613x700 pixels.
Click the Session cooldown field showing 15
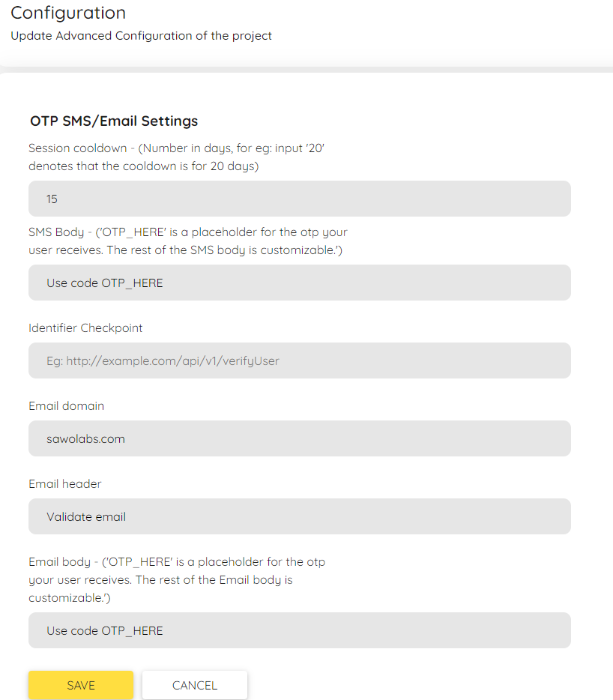pyautogui.click(x=300, y=199)
